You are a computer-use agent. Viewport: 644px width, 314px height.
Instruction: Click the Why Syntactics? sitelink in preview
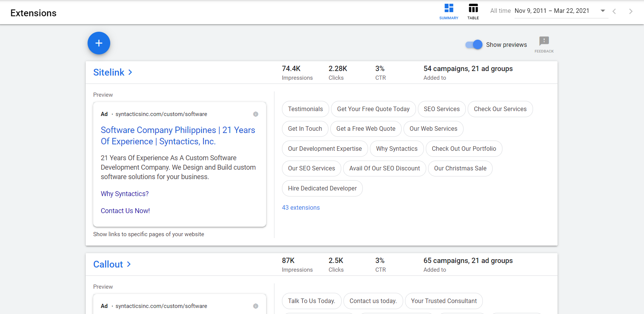(x=125, y=194)
